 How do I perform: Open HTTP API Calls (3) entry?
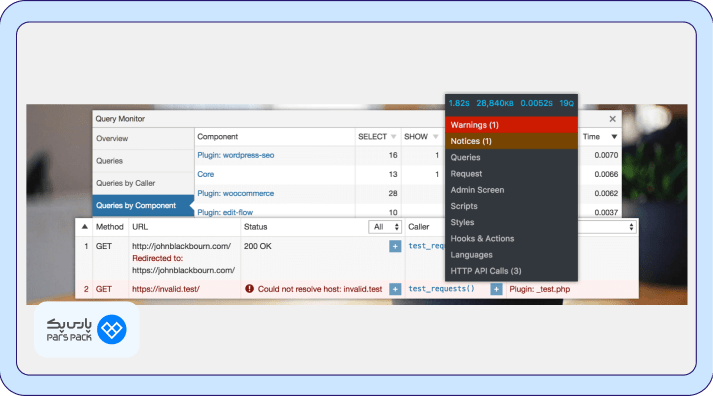512,271
